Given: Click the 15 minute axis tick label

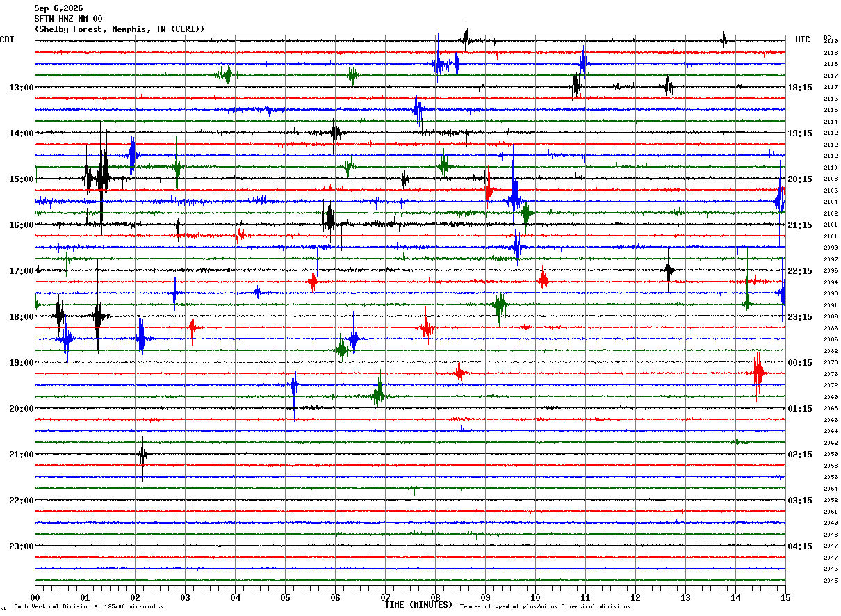Looking at the screenshot, I should 785,597.
